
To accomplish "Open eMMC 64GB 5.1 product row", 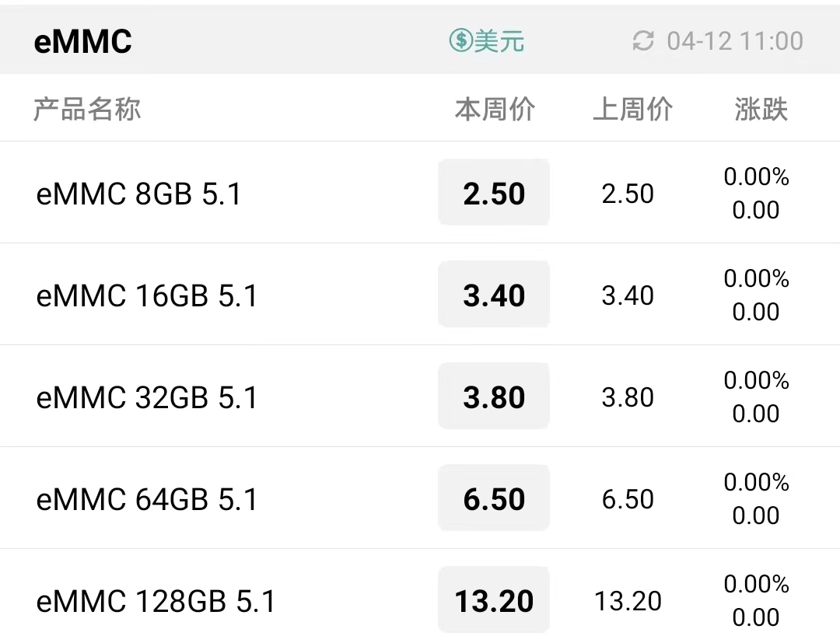I will 420,498.
